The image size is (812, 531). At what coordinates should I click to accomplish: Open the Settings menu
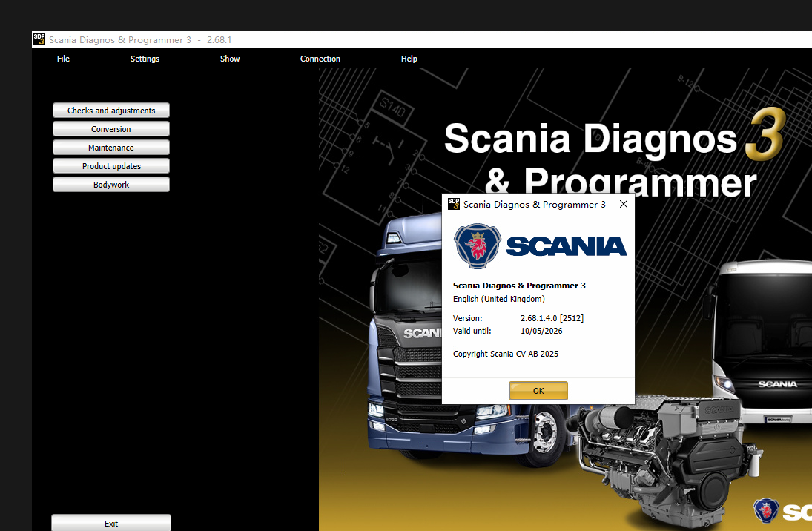click(145, 59)
